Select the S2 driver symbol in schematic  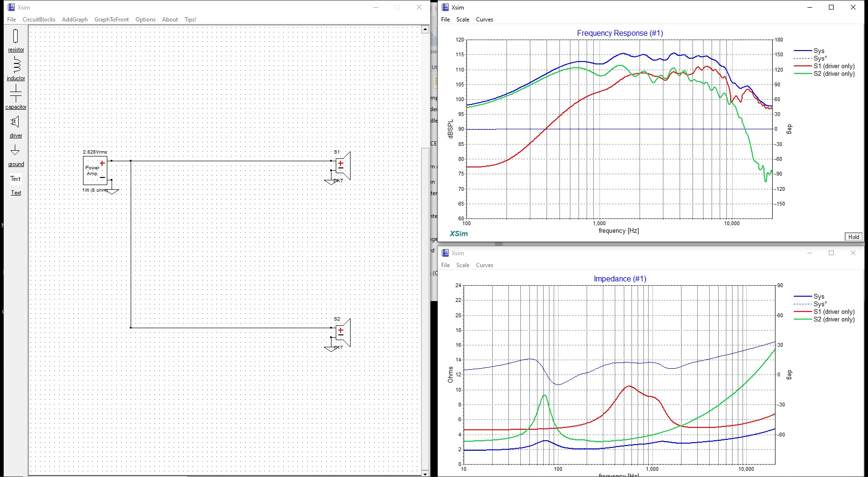point(341,332)
